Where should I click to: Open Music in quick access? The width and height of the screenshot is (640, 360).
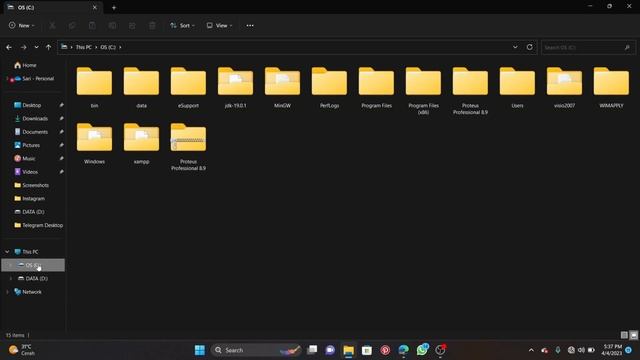(24, 158)
